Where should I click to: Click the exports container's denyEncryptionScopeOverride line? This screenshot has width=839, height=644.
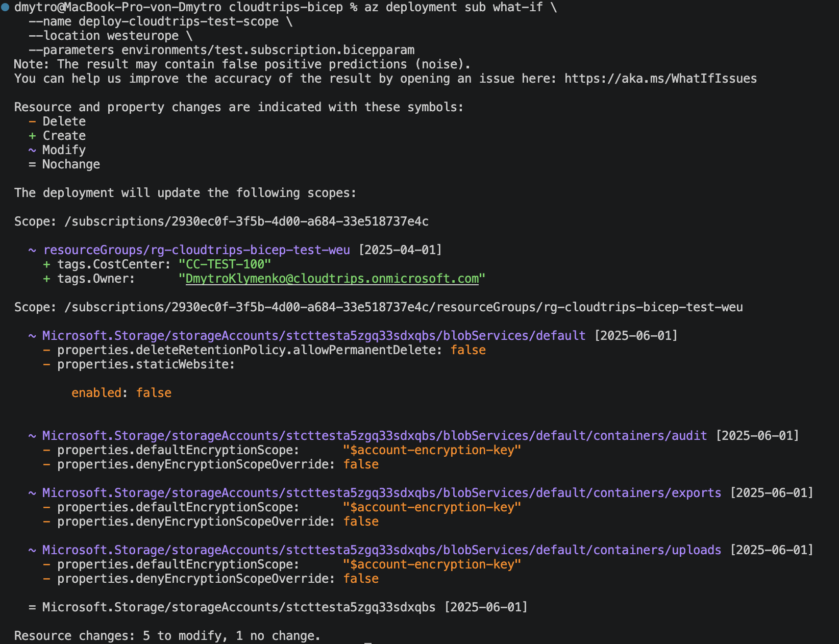211,522
